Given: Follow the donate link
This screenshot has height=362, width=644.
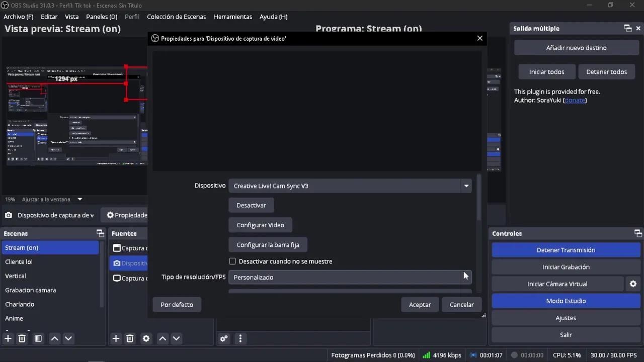Looking at the screenshot, I should pyautogui.click(x=575, y=100).
